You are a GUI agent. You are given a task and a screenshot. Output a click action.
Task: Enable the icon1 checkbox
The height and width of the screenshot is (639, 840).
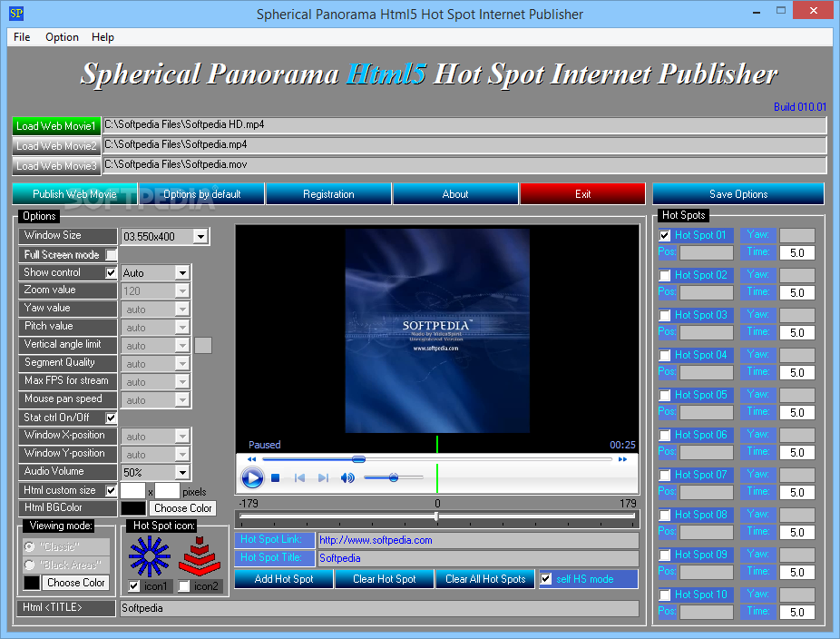(134, 586)
